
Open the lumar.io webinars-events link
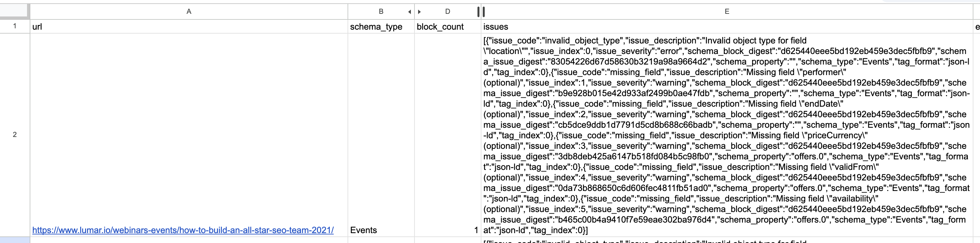pos(183,230)
